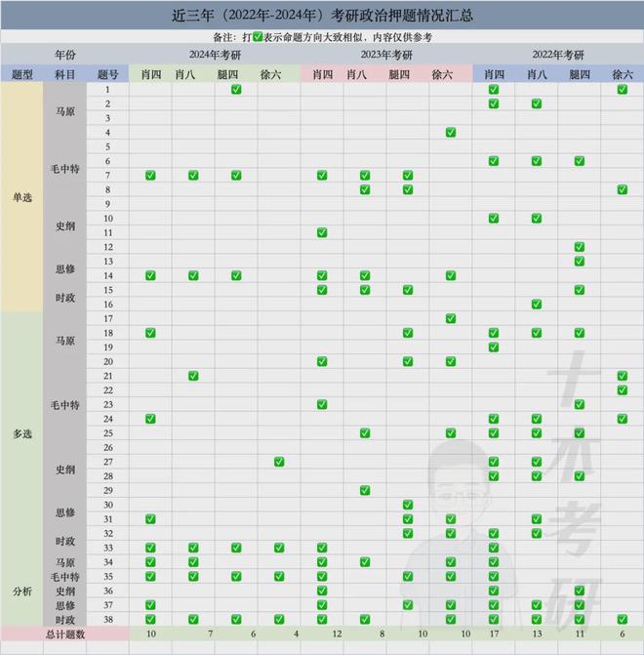The height and width of the screenshot is (655, 644).
Task: Click question number 9 in the 题号 column
Action: point(107,204)
